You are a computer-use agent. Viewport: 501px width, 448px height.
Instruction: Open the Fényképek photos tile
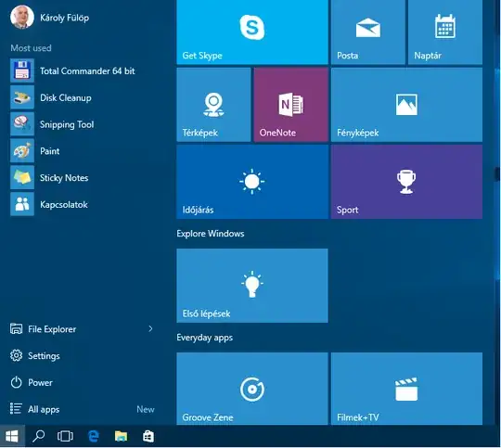(x=406, y=105)
